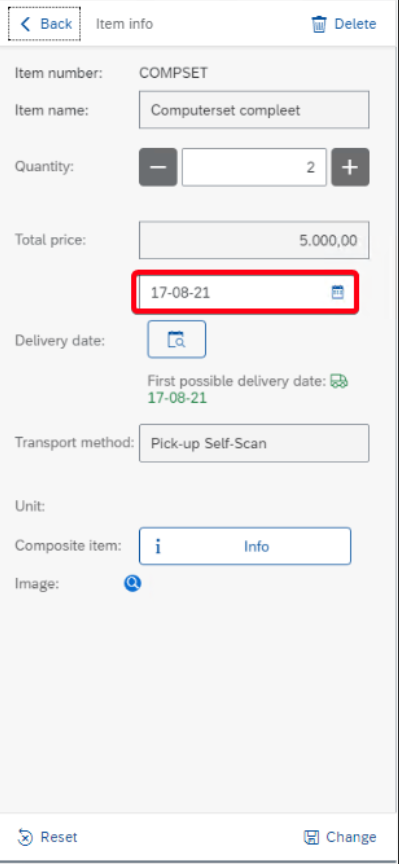399x864 pixels.
Task: Open image magnifier icon next to Image
Action: coord(132,583)
